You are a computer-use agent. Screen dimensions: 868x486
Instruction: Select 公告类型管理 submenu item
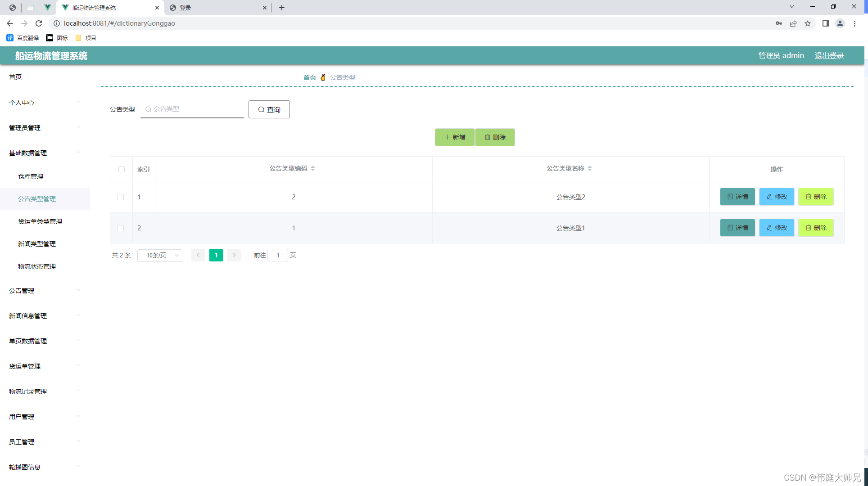(x=45, y=199)
